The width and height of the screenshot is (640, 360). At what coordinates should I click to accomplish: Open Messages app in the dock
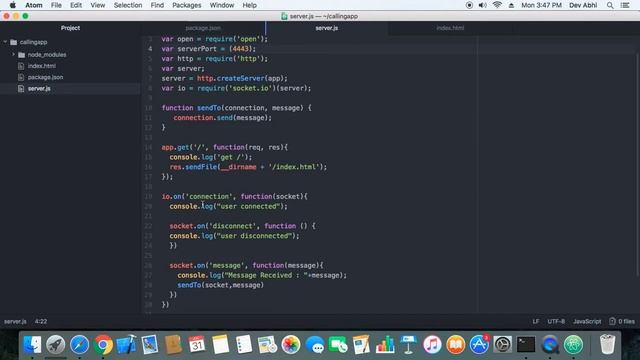[x=314, y=344]
